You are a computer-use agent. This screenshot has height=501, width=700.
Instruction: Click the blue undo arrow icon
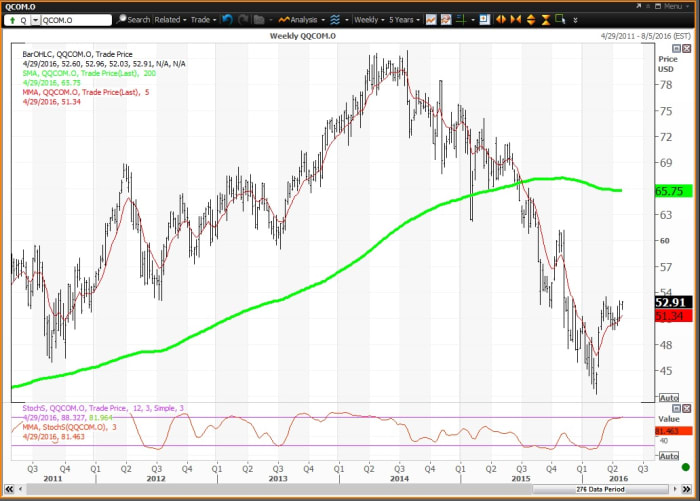227,19
